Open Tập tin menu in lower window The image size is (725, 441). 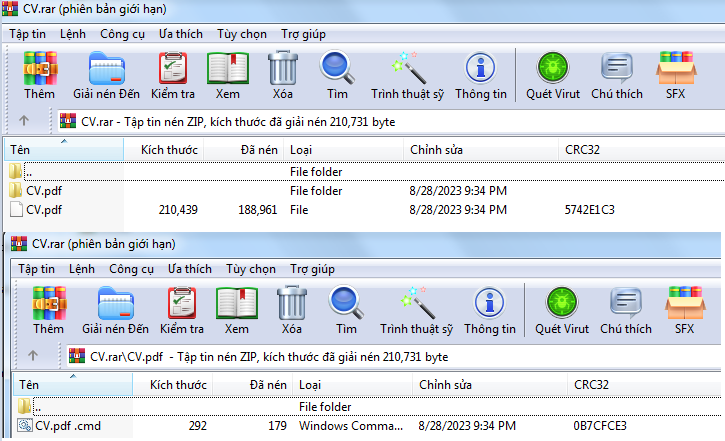(36, 269)
